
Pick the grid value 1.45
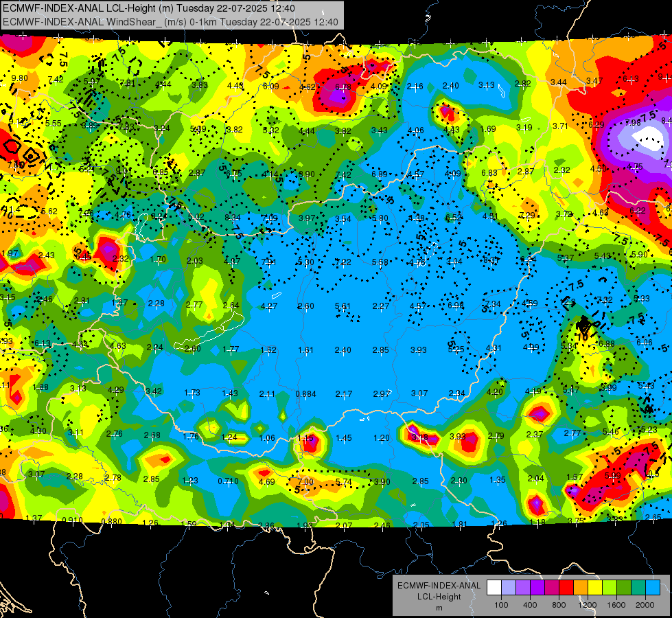tap(344, 438)
